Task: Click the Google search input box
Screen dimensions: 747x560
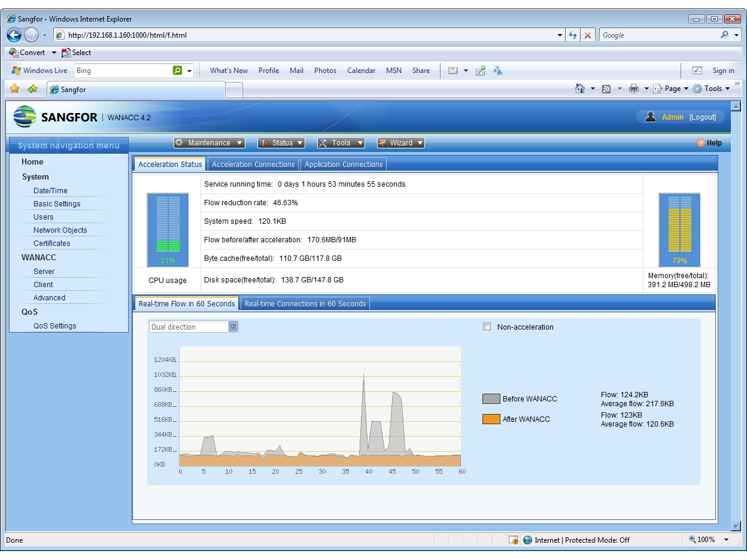Action: pos(658,35)
